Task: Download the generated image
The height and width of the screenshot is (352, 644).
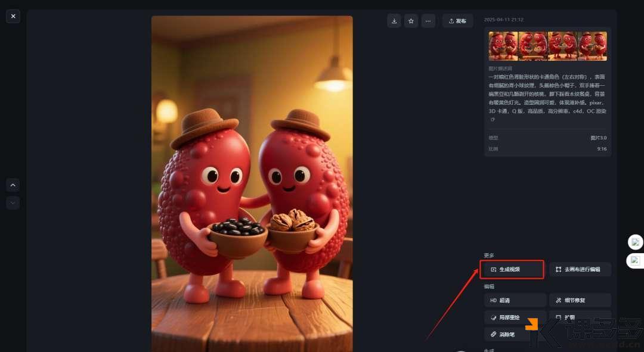Action: click(x=394, y=21)
